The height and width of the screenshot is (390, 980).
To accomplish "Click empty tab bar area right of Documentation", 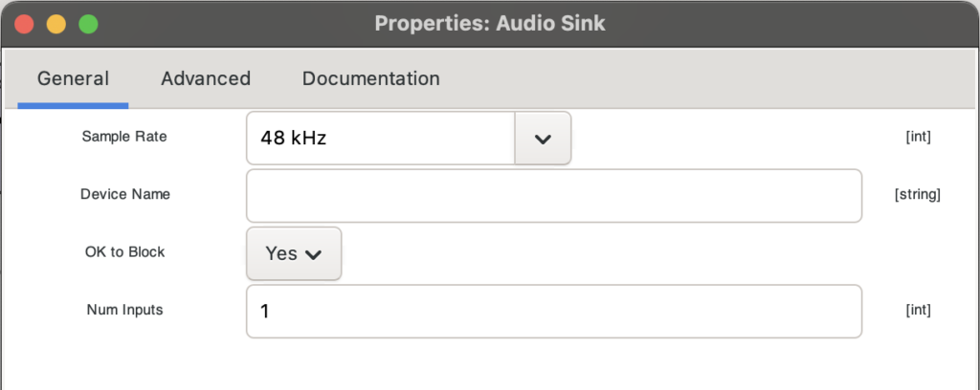I will pyautogui.click(x=708, y=78).
